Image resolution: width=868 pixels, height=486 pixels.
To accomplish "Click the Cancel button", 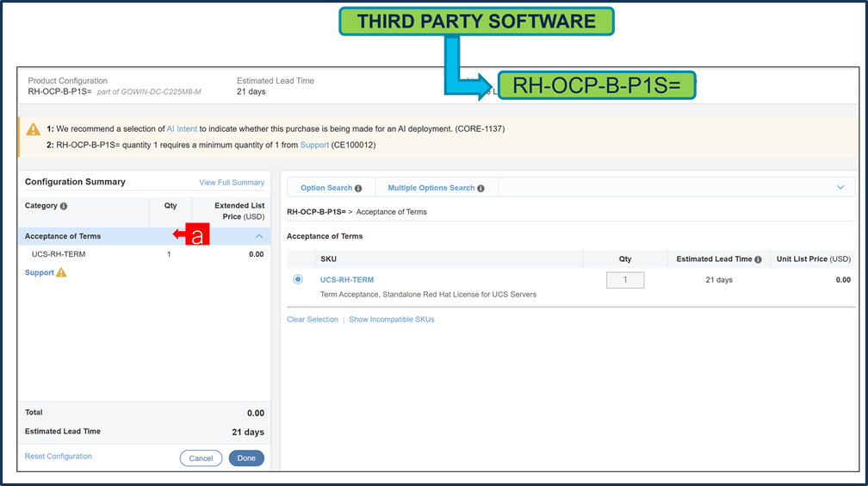I will 201,458.
